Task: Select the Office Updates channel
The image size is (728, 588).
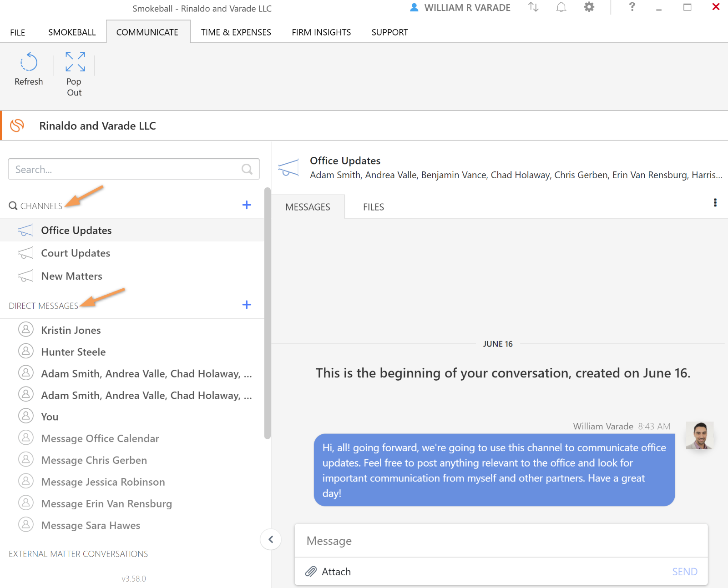Action: click(x=132, y=231)
